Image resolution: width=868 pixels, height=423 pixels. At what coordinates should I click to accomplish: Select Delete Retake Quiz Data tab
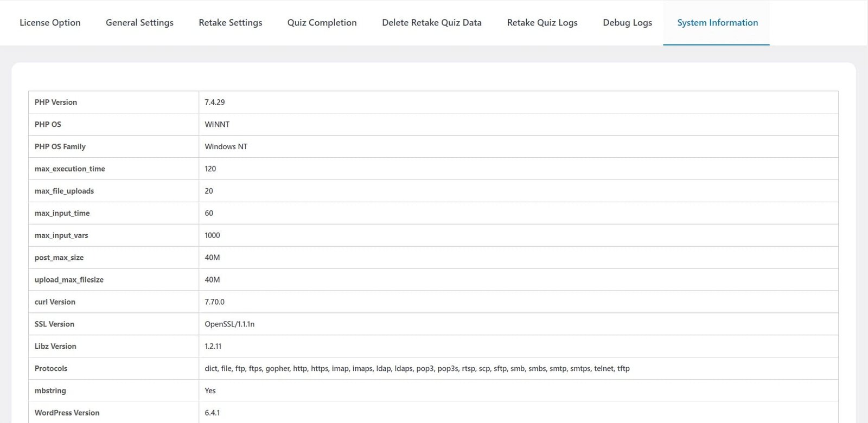coord(432,23)
